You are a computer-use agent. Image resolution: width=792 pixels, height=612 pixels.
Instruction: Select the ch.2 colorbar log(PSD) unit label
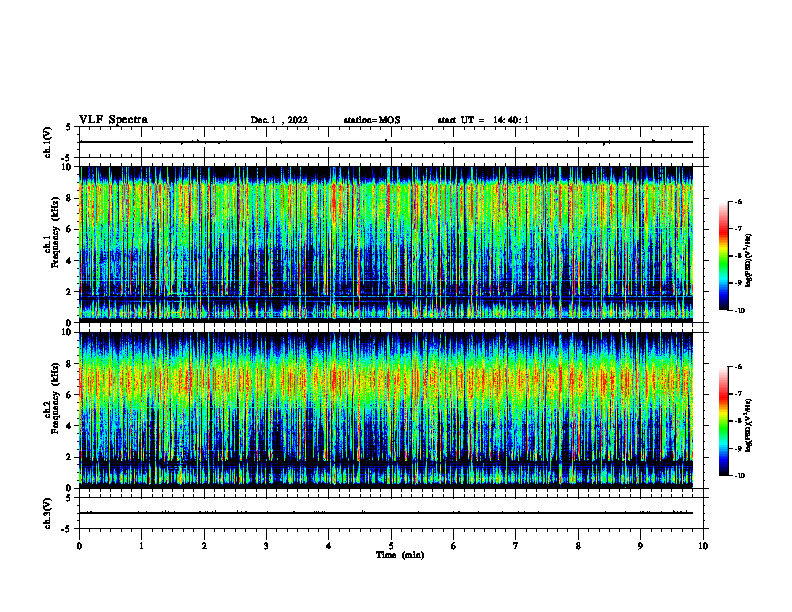tap(749, 425)
